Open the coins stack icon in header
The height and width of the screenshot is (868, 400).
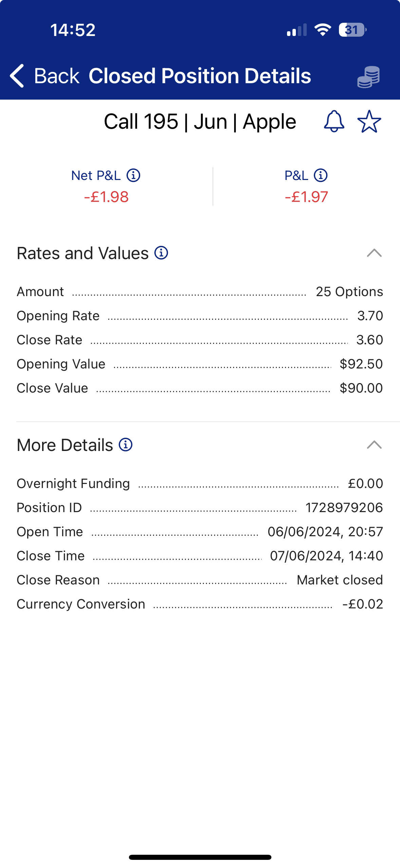point(368,77)
